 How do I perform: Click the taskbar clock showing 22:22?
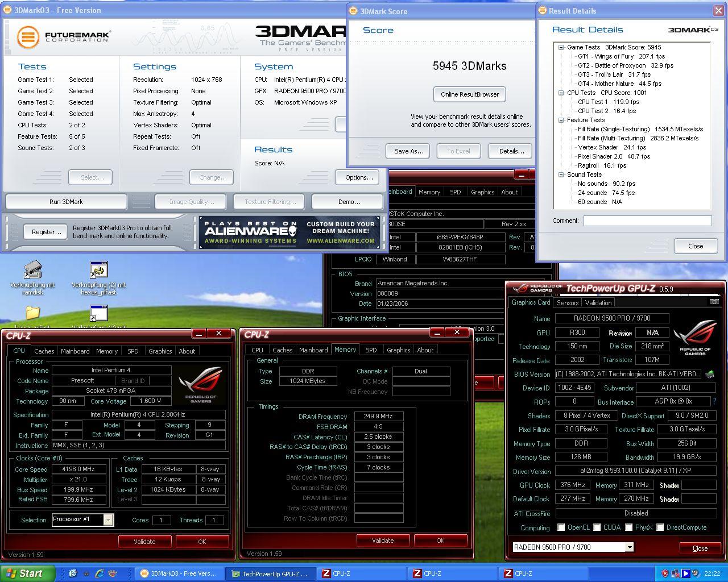pos(712,573)
